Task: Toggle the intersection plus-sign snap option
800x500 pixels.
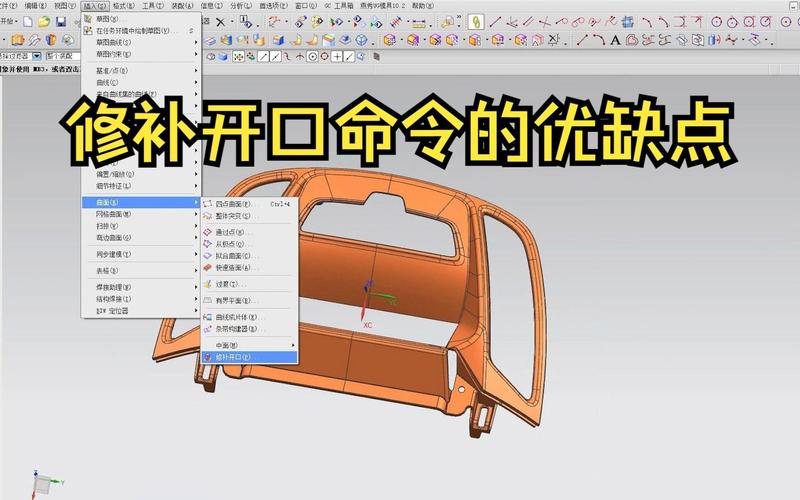Action: [x=337, y=57]
